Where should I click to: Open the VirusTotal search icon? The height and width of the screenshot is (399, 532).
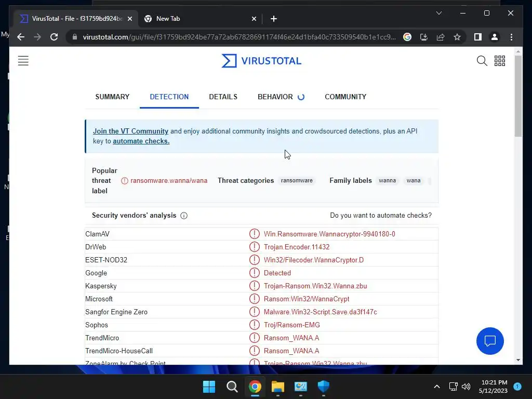click(x=482, y=61)
